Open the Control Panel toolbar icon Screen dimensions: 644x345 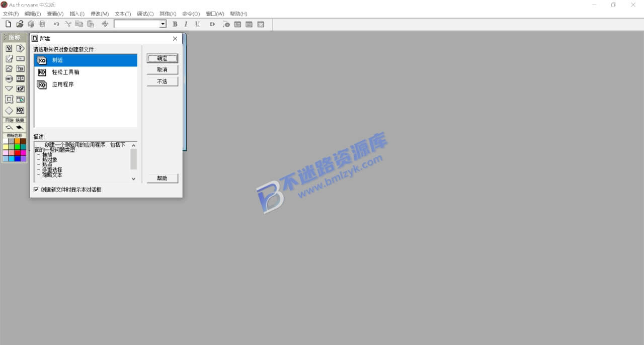coord(226,24)
